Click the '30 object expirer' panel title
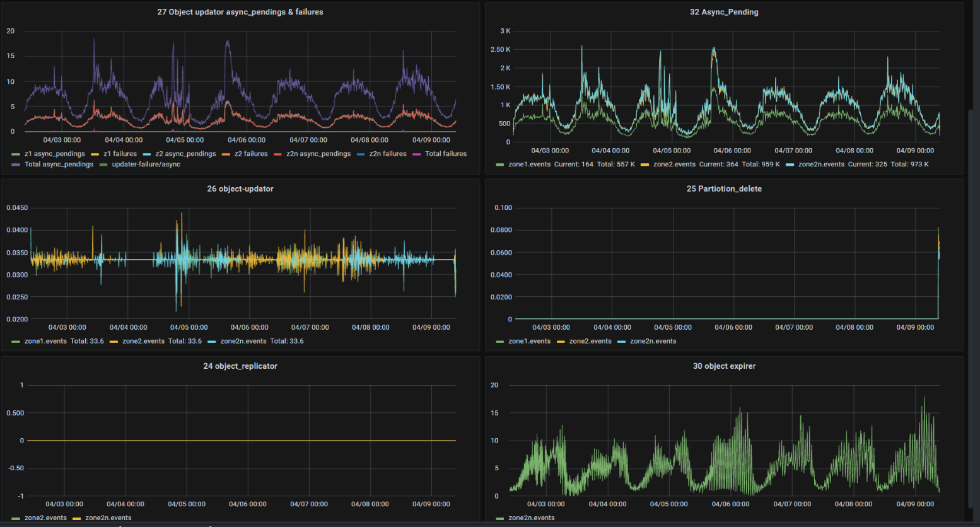Viewport: 980px width, 527px height. 724,366
